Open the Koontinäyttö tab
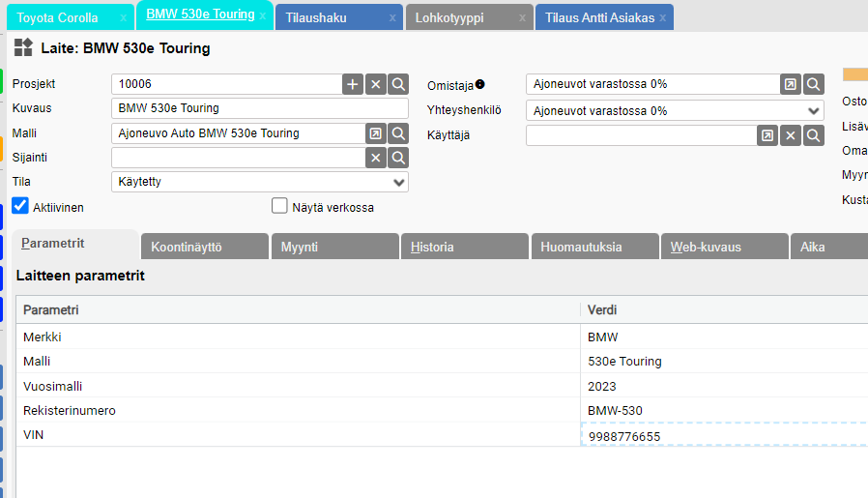Image resolution: width=868 pixels, height=498 pixels. pyautogui.click(x=205, y=247)
